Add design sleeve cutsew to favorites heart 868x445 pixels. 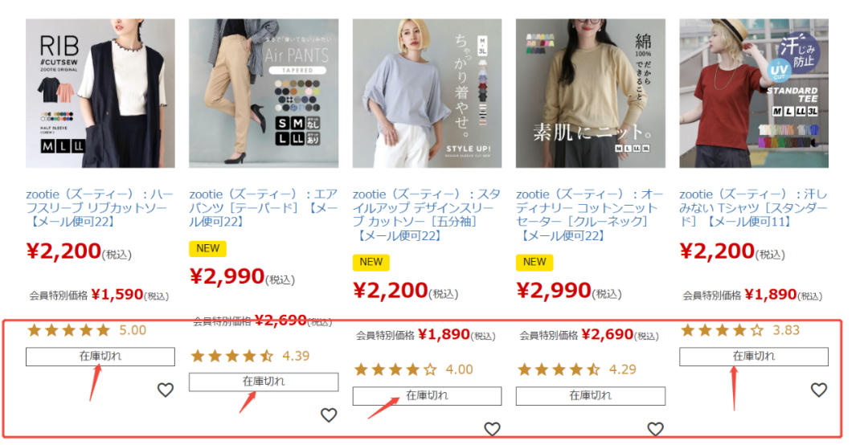tap(492, 429)
